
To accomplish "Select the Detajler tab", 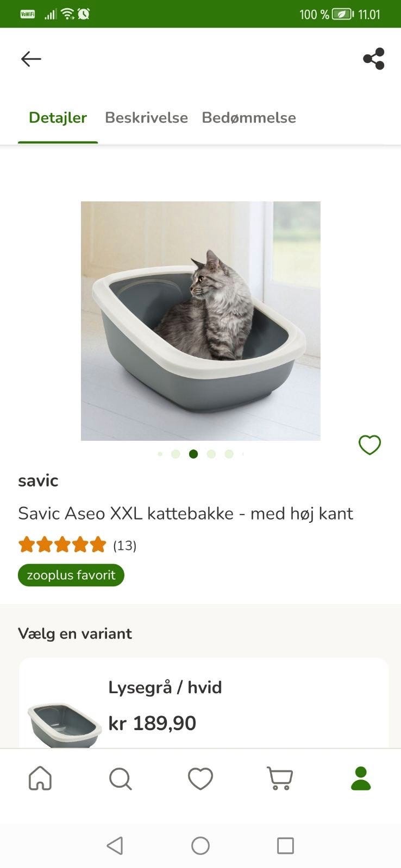I will tap(58, 118).
